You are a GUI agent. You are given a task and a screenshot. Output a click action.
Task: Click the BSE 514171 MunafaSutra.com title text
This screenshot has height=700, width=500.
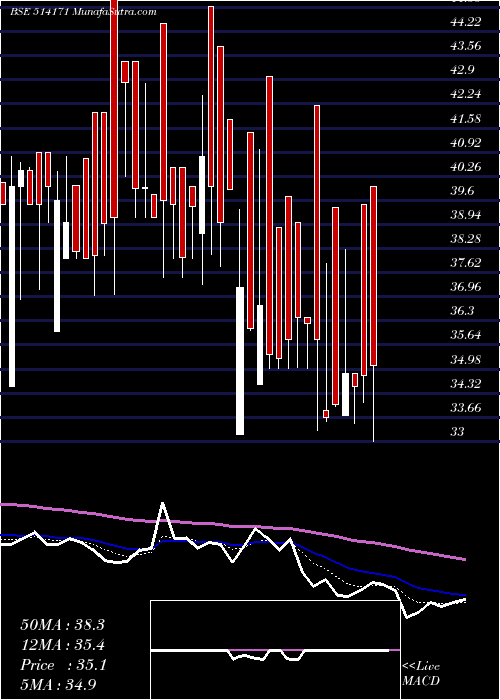coord(83,12)
